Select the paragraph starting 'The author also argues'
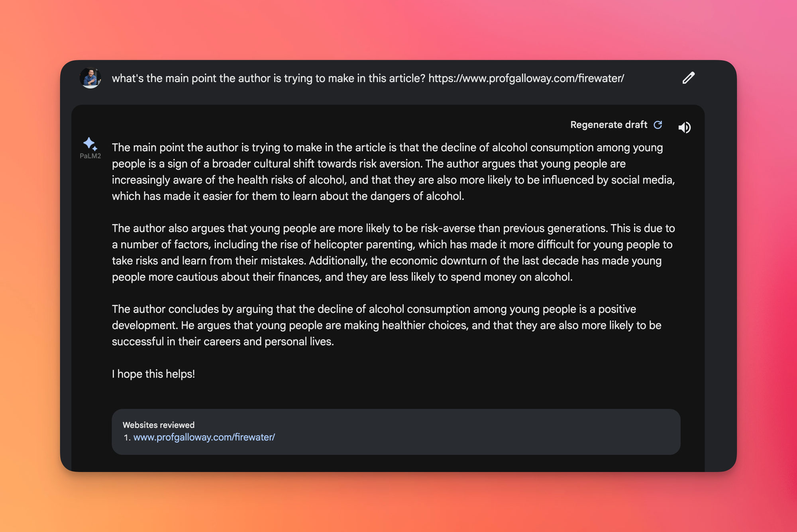Image resolution: width=797 pixels, height=532 pixels. [x=393, y=252]
